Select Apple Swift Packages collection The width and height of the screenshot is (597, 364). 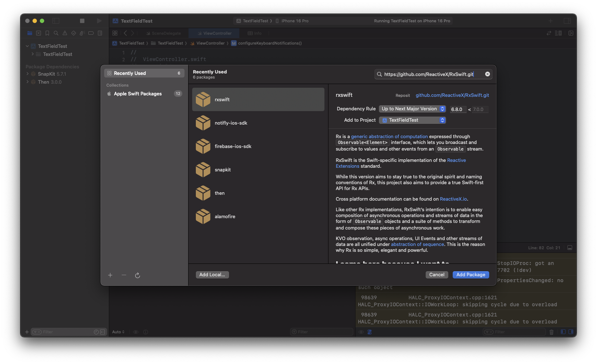tap(144, 94)
